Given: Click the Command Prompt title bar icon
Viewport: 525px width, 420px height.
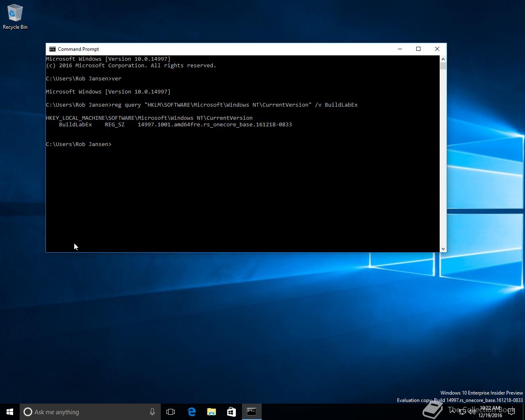Looking at the screenshot, I should click(52, 49).
